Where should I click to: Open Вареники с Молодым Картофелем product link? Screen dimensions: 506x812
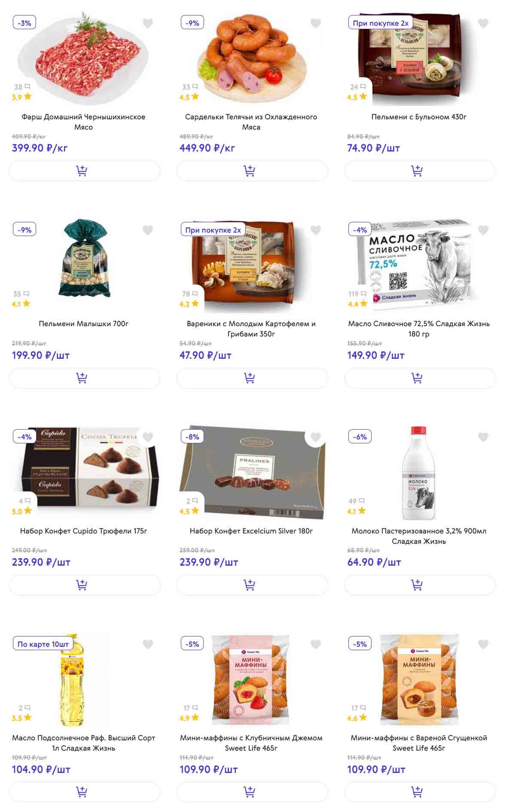click(x=251, y=329)
